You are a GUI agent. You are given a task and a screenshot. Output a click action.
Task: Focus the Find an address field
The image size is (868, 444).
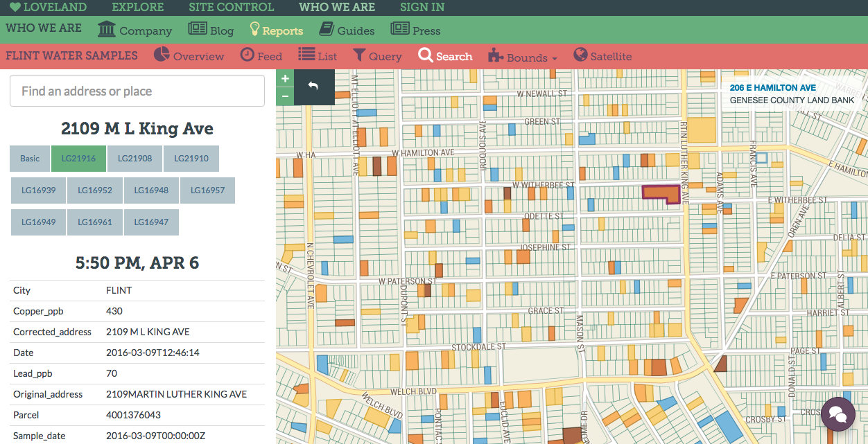pos(137,91)
